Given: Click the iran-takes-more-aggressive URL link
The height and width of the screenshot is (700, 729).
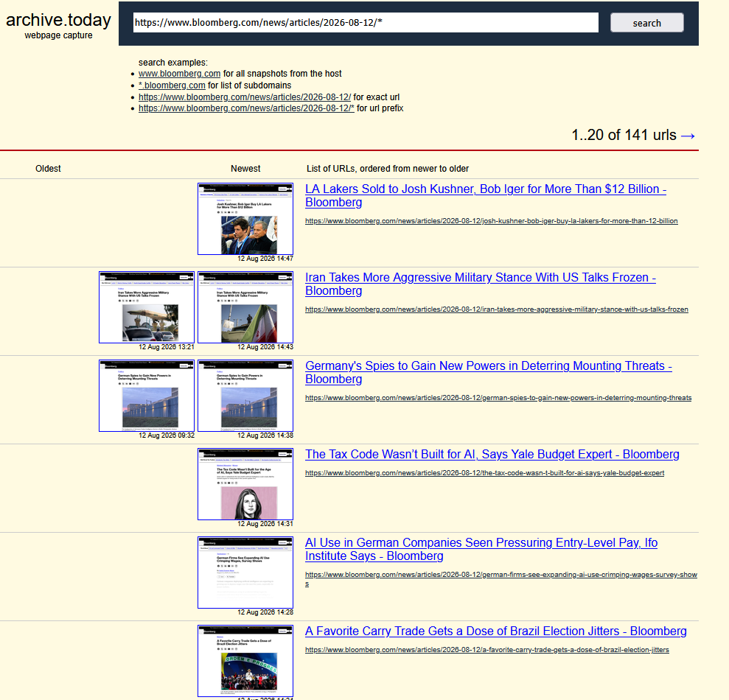Looking at the screenshot, I should (497, 309).
